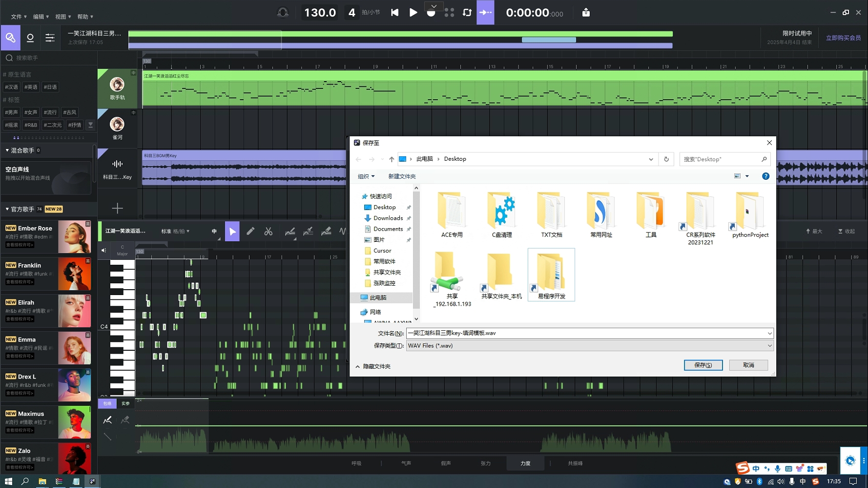The height and width of the screenshot is (488, 868).
Task: Select the 呼吸 parameter tab
Action: coord(356,464)
